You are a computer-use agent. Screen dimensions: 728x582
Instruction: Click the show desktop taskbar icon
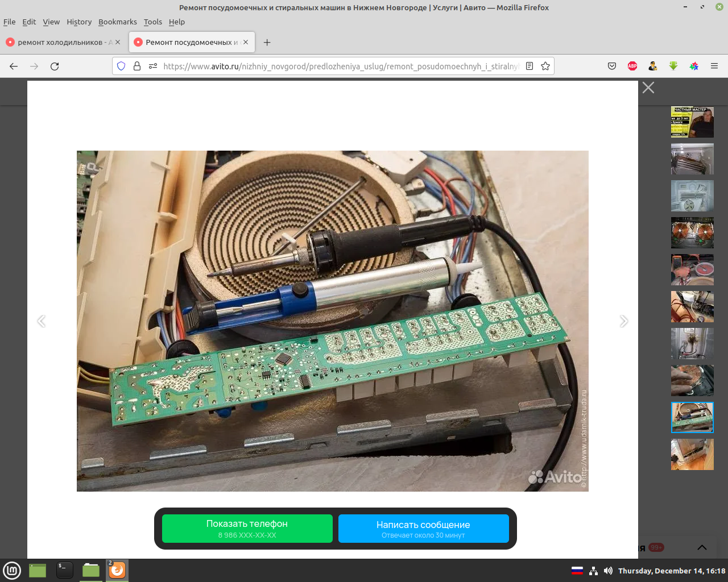(38, 570)
